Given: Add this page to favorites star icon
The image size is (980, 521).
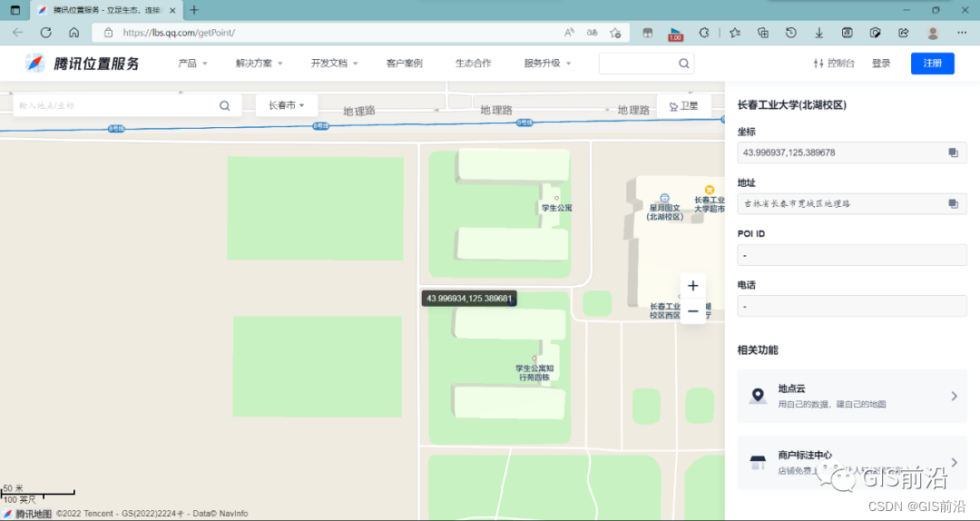Looking at the screenshot, I should pyautogui.click(x=615, y=33).
